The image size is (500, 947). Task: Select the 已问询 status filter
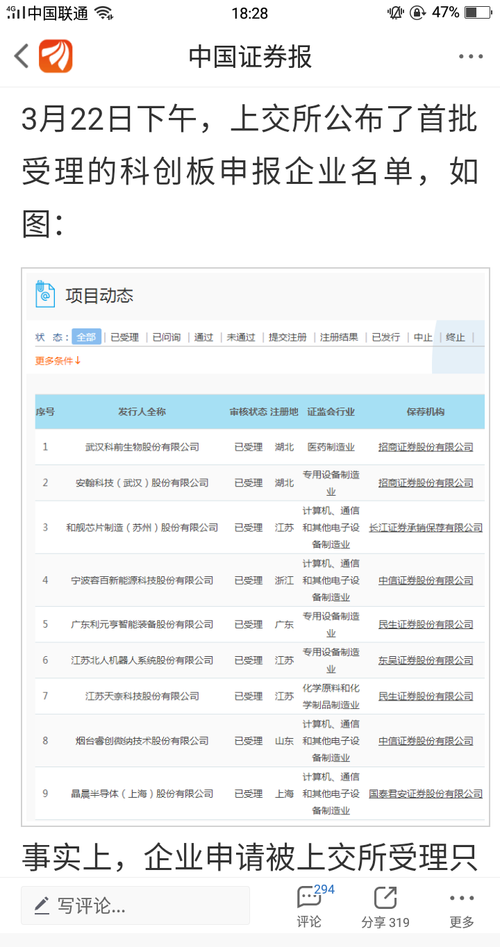pos(166,338)
